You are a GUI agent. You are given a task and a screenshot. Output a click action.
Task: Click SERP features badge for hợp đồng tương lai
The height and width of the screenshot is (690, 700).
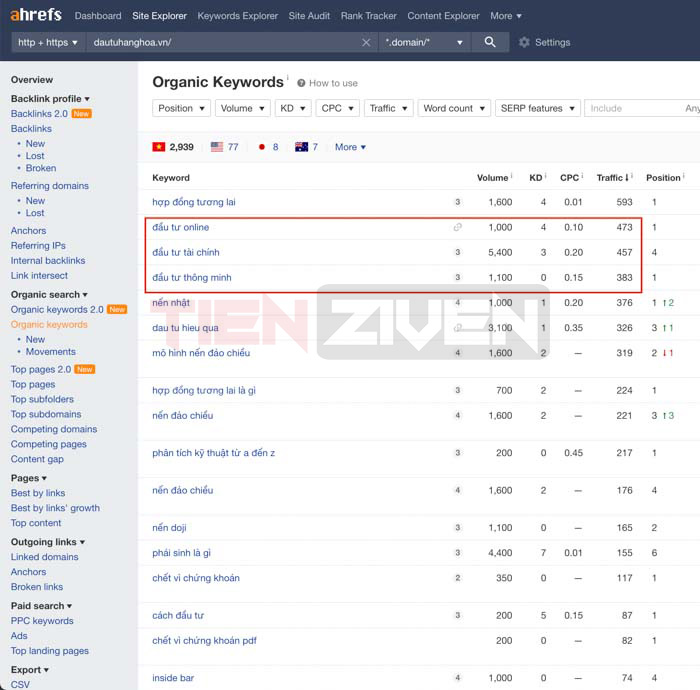point(458,202)
